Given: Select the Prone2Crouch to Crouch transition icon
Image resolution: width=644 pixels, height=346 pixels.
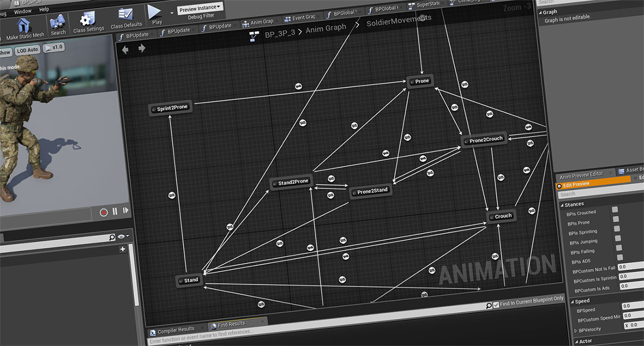Looking at the screenshot, I should point(500,177).
